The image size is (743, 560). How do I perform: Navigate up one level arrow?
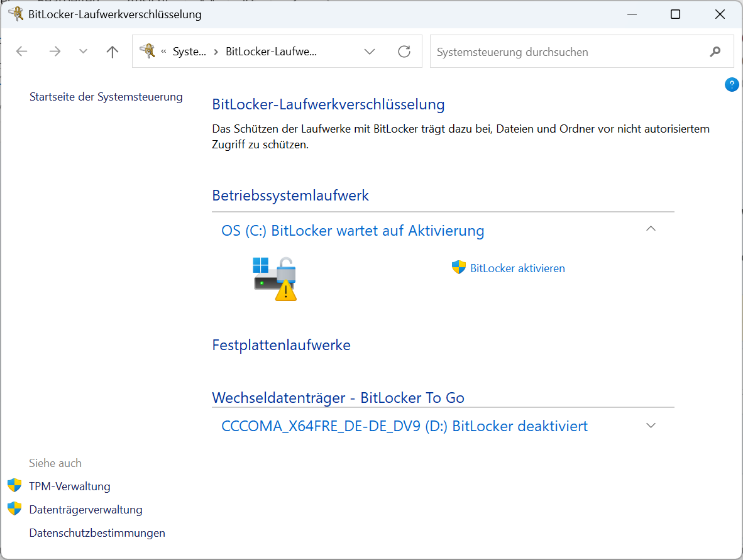coord(113,51)
